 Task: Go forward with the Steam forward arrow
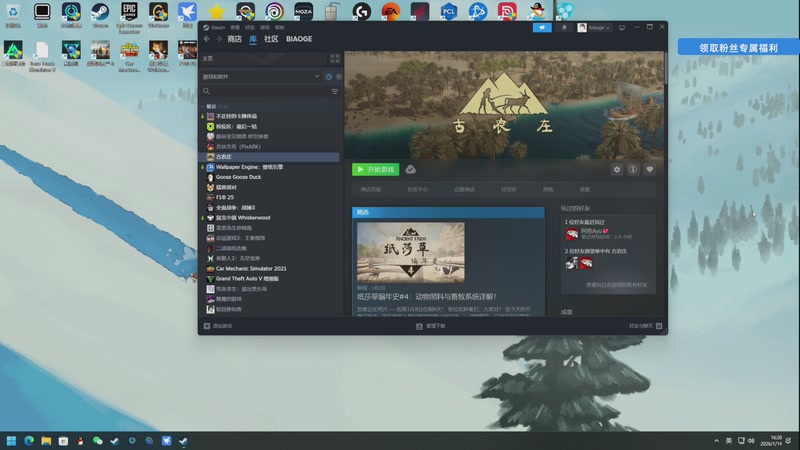pos(218,39)
